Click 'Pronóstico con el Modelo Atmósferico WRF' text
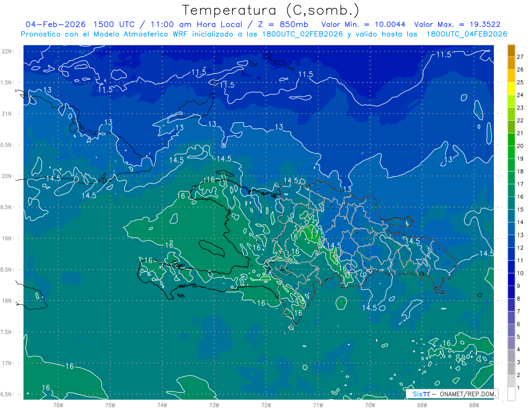This screenshot has width=532, height=411. tap(104, 34)
